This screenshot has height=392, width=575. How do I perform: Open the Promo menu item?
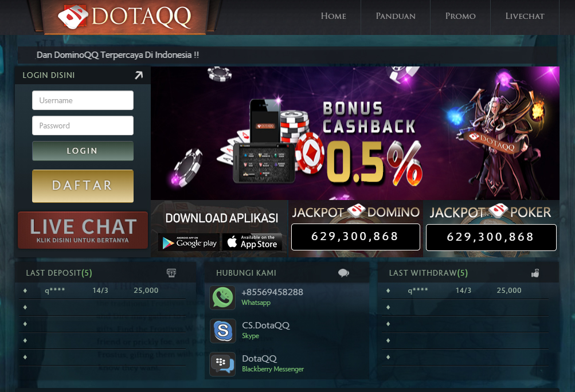pyautogui.click(x=460, y=16)
